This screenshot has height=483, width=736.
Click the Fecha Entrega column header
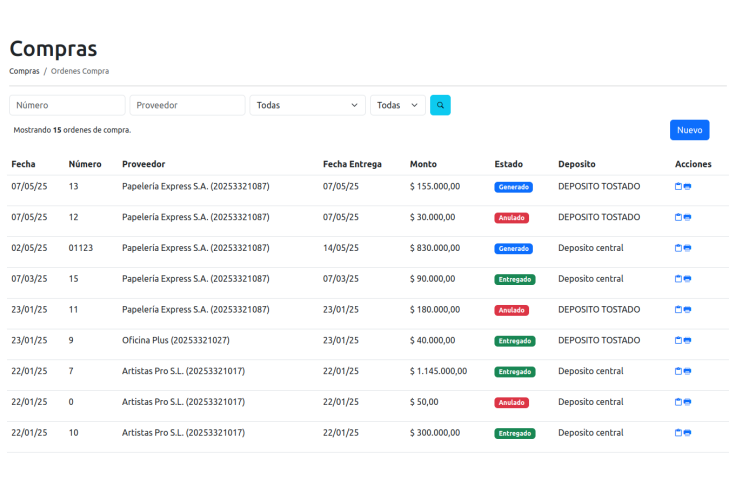pyautogui.click(x=352, y=164)
